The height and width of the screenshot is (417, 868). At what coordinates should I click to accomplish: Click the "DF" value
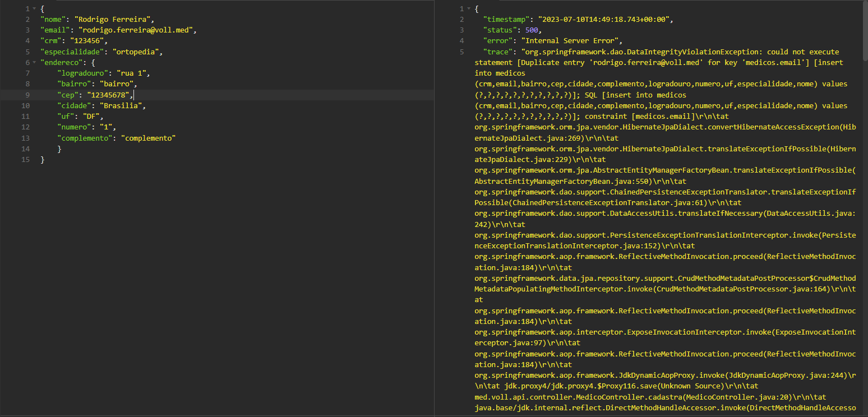[x=91, y=117]
